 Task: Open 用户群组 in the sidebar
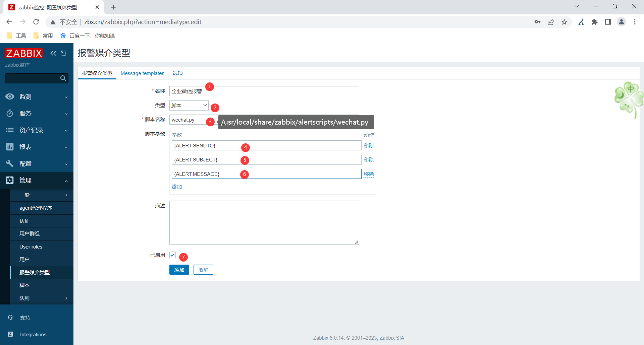point(42,234)
